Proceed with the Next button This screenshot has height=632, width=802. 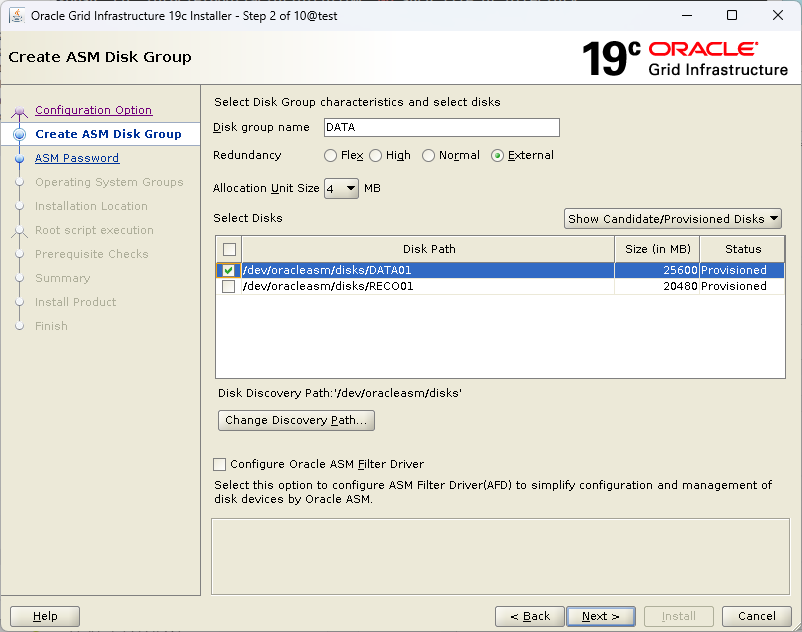coord(601,616)
